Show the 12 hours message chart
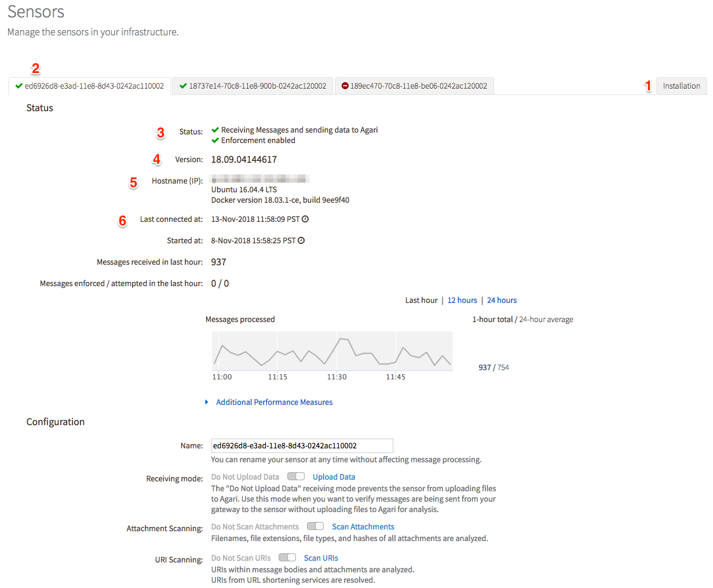Image resolution: width=713 pixels, height=588 pixels. 462,300
